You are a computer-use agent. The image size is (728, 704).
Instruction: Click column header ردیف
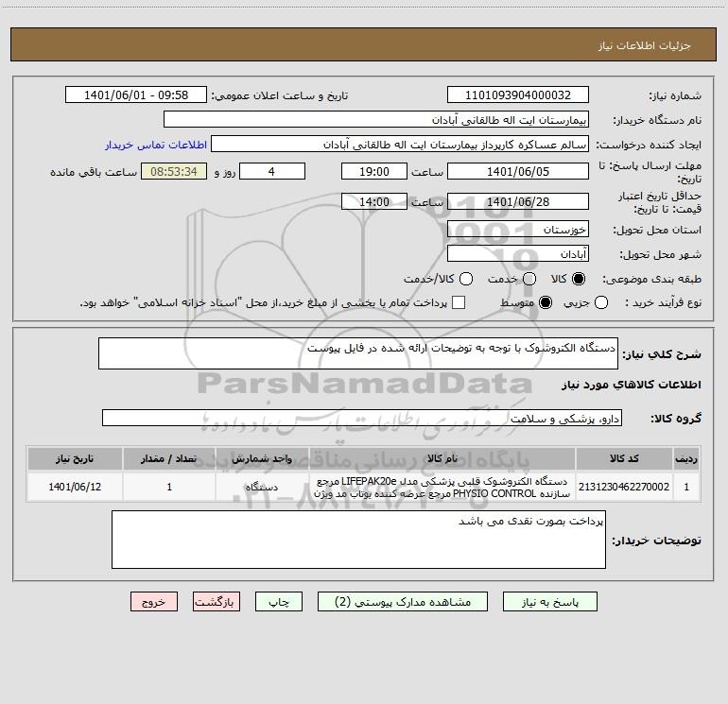point(686,458)
